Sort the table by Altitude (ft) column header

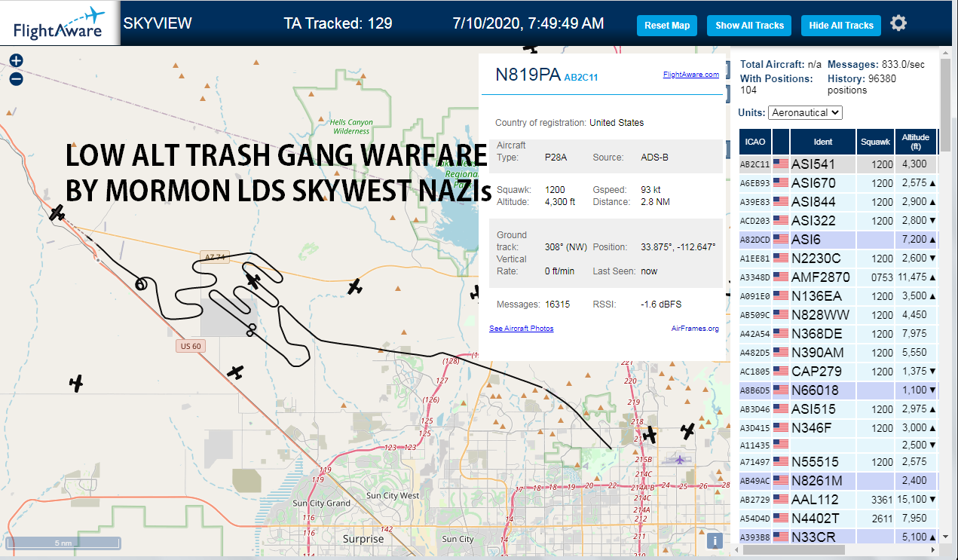pyautogui.click(x=916, y=142)
